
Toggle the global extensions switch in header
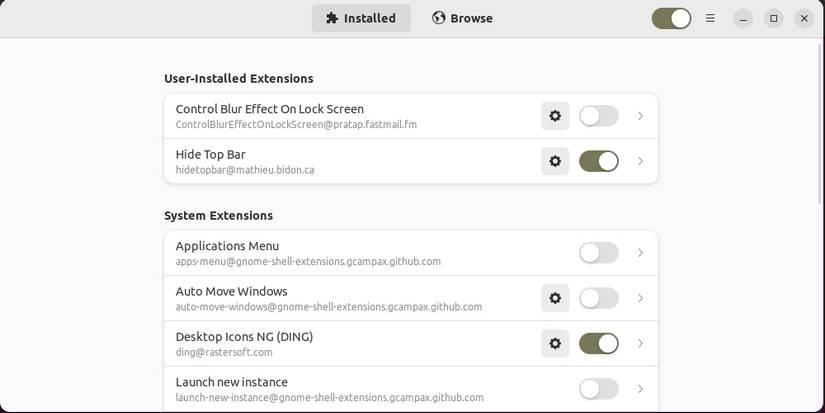670,18
